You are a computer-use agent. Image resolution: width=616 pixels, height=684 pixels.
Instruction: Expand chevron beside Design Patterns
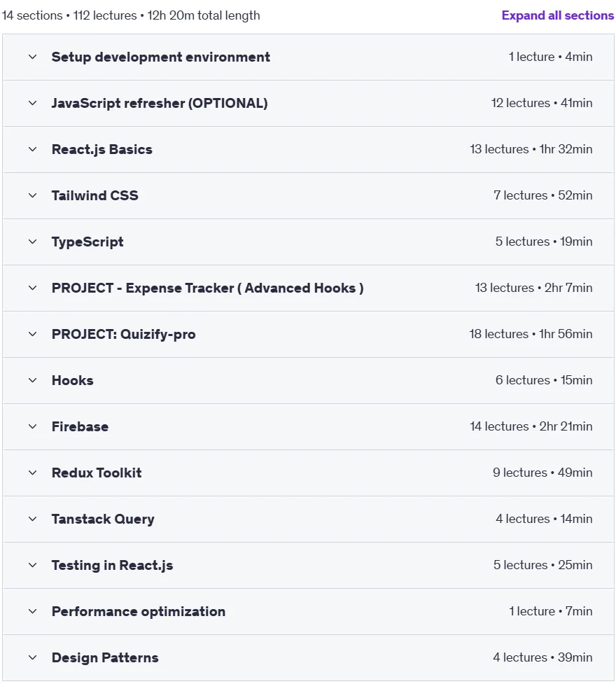[x=32, y=658]
